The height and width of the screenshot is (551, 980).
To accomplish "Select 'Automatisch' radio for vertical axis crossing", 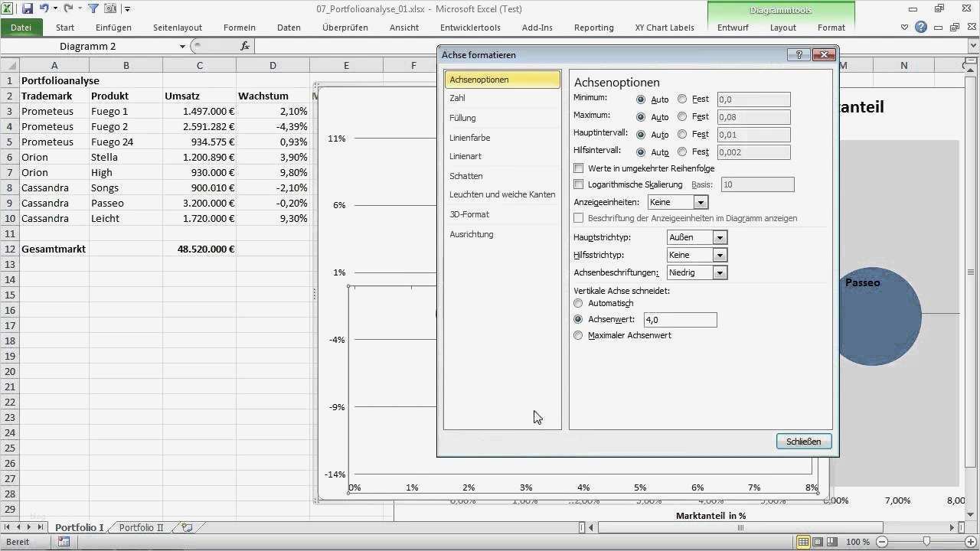I will pyautogui.click(x=578, y=303).
